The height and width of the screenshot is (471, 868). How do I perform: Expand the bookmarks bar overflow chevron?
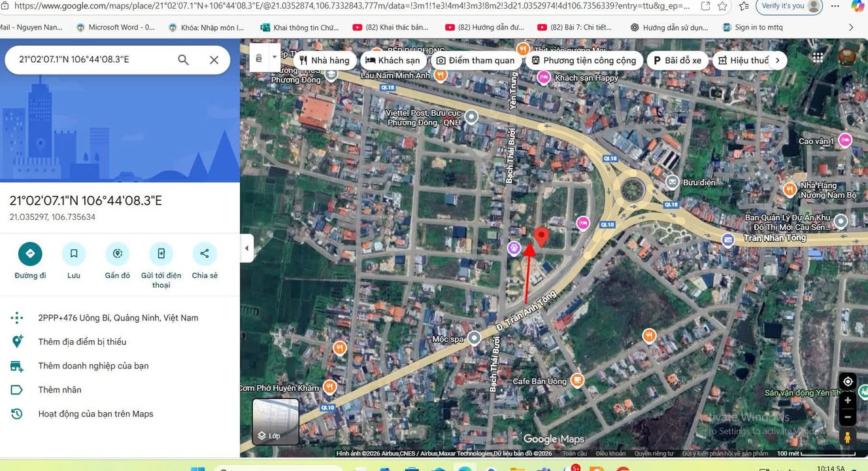point(850,27)
